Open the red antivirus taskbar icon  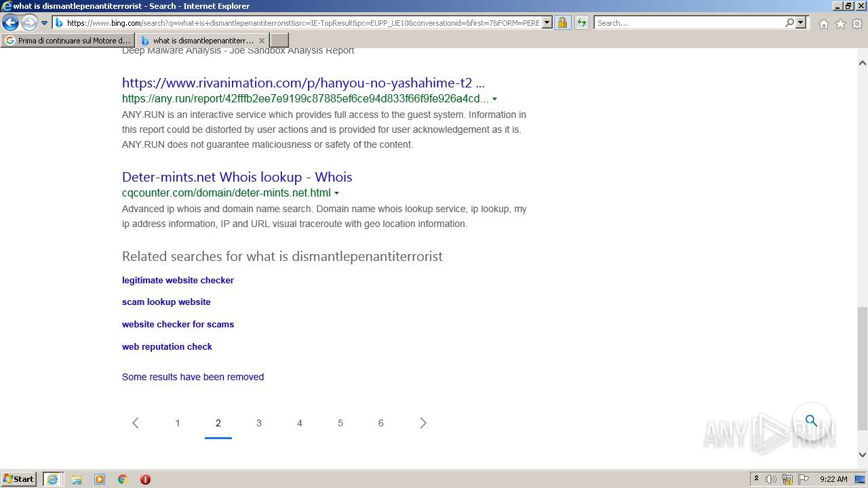click(x=145, y=479)
